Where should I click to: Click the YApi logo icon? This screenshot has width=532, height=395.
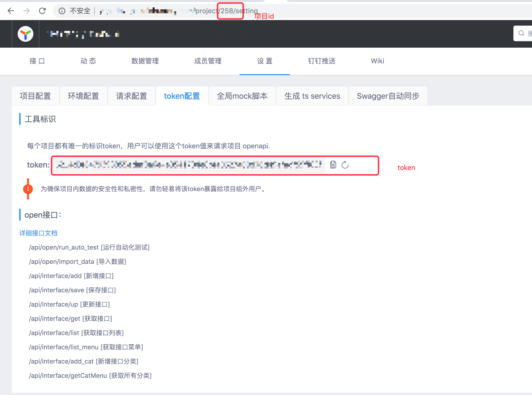(x=26, y=34)
